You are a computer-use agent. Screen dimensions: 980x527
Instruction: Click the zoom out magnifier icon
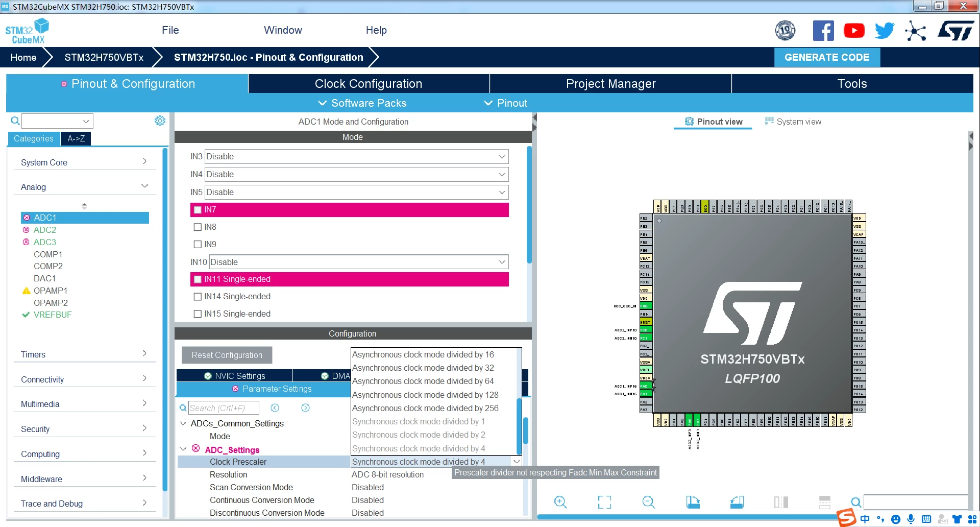(648, 502)
